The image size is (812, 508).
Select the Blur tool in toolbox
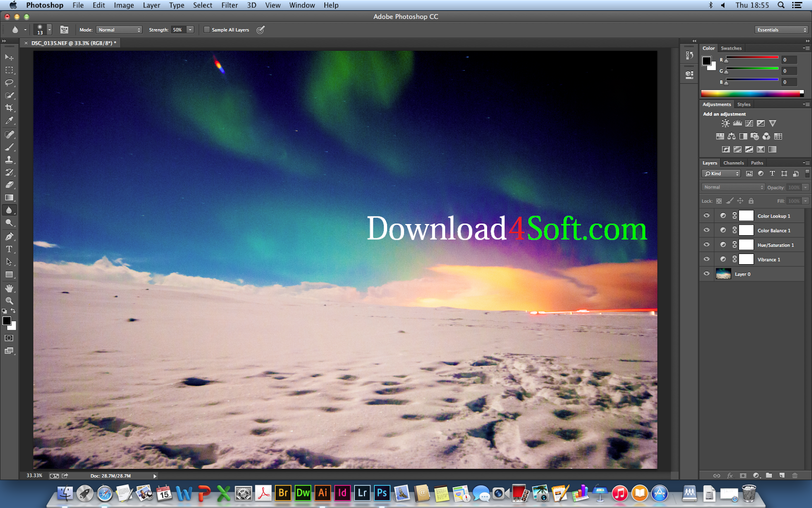click(x=9, y=210)
